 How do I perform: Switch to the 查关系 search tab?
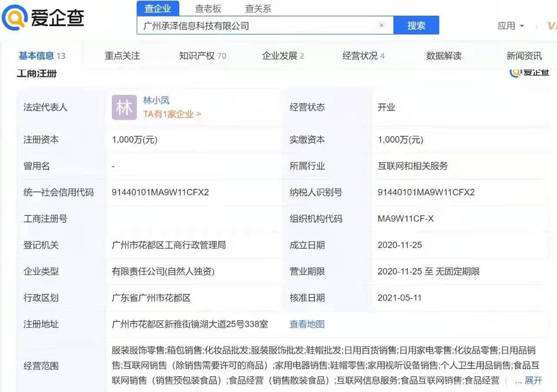pos(258,8)
